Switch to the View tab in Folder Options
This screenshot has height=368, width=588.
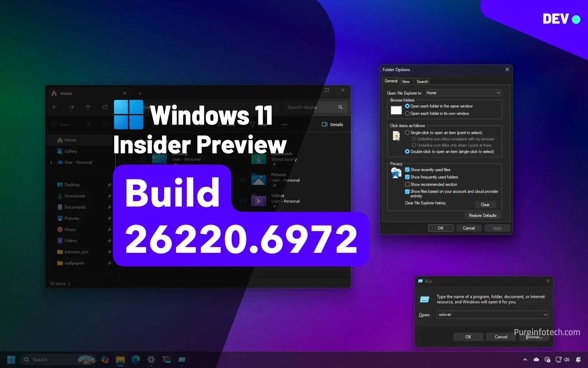(x=406, y=82)
